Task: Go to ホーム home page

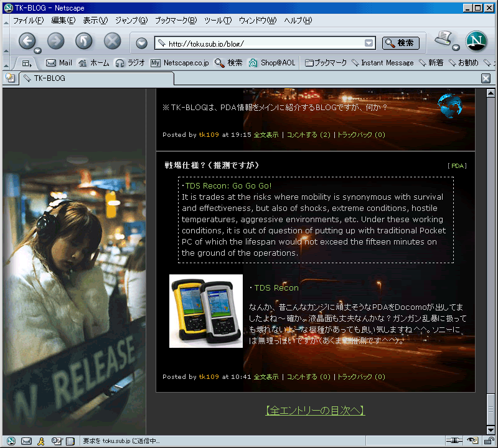Action: (94, 63)
